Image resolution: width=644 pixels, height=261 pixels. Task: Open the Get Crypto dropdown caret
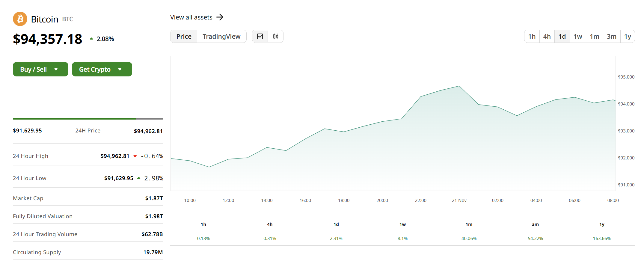(120, 70)
